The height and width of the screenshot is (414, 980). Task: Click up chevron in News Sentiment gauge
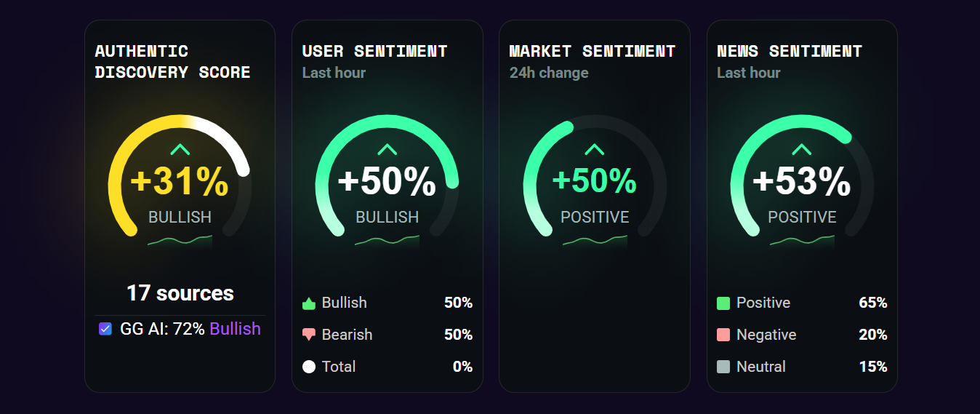(x=802, y=150)
